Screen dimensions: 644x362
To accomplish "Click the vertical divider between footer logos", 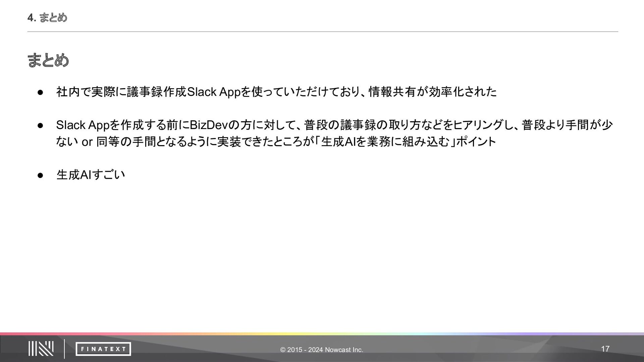I will pyautogui.click(x=64, y=349).
